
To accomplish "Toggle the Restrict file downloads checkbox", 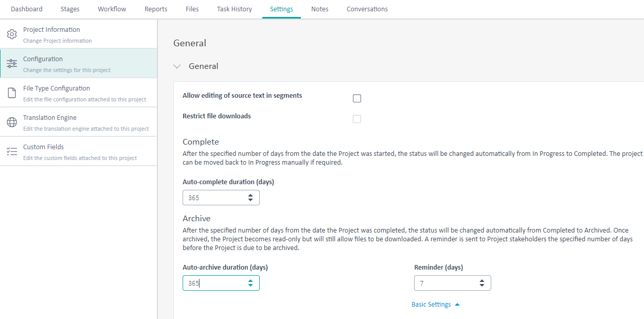I will tap(357, 119).
